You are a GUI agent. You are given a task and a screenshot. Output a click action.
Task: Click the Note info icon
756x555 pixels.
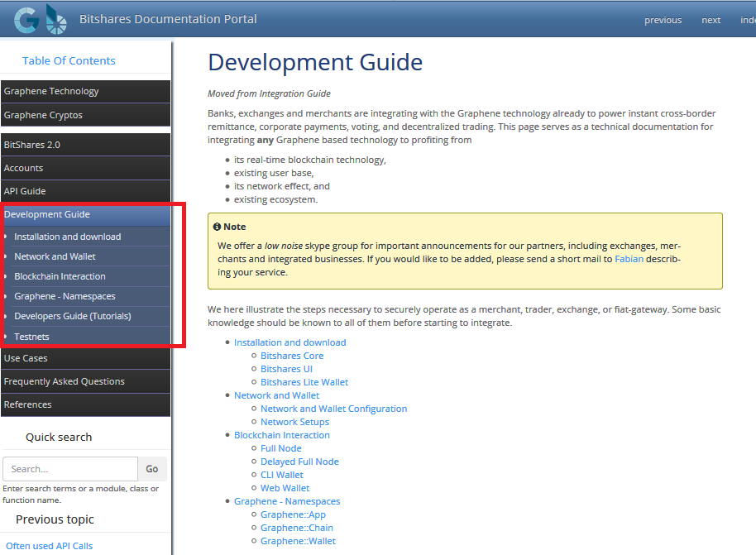[217, 227]
